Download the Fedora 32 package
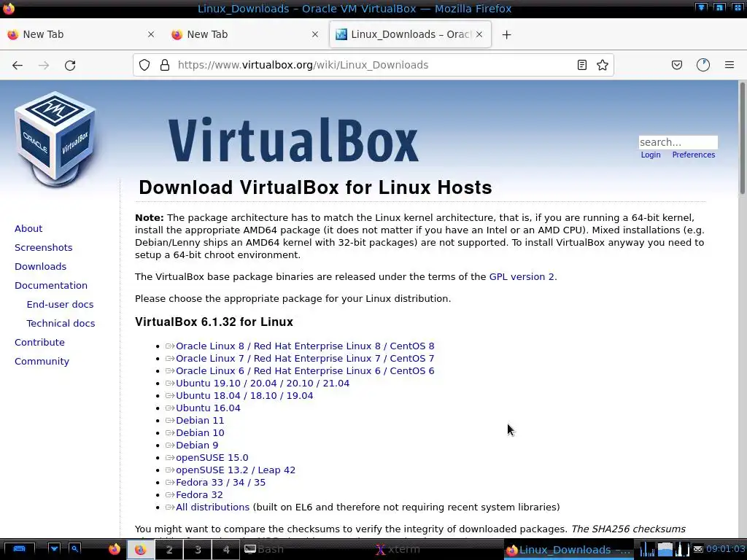Viewport: 747px width, 560px height. [199, 495]
